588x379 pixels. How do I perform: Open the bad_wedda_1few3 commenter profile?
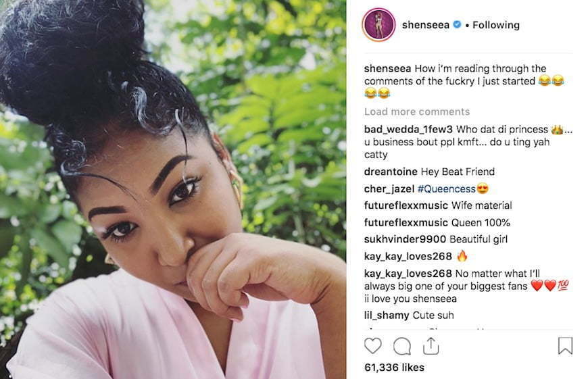click(408, 129)
